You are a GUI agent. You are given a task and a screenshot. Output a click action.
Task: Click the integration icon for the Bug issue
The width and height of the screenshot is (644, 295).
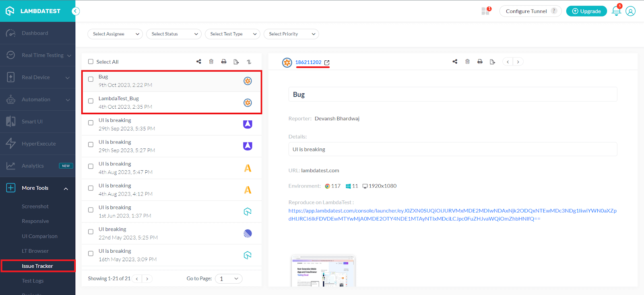[x=248, y=81]
